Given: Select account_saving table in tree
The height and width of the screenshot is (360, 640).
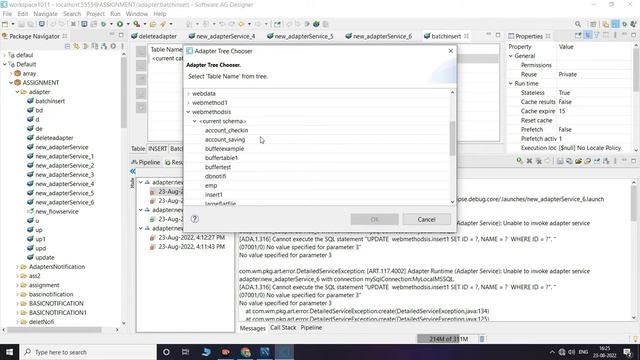Looking at the screenshot, I should click(x=225, y=140).
